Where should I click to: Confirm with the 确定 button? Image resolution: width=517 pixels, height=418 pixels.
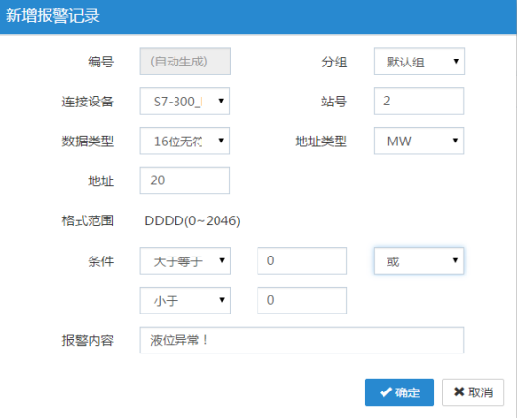click(399, 392)
